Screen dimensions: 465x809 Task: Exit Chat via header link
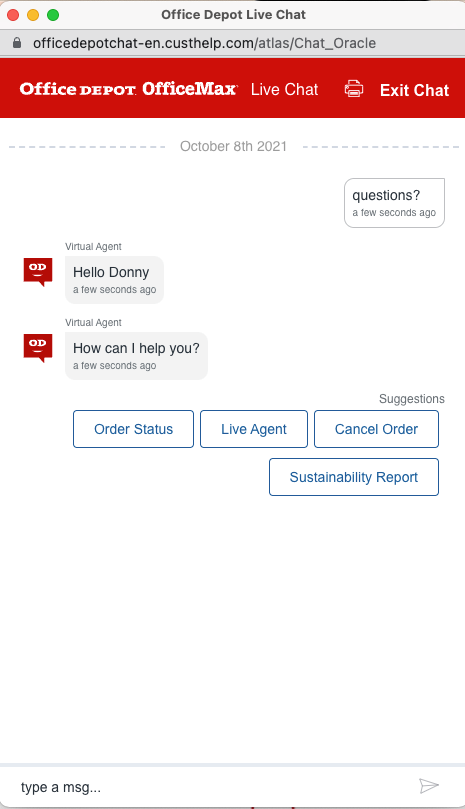point(414,90)
